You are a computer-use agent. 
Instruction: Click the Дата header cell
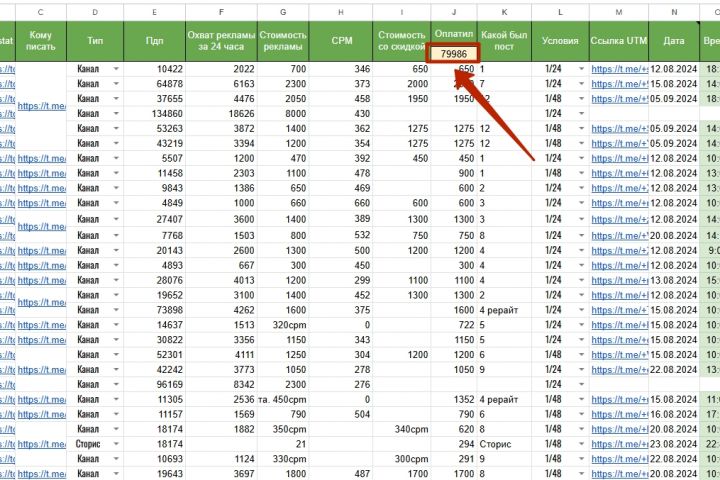(674, 41)
